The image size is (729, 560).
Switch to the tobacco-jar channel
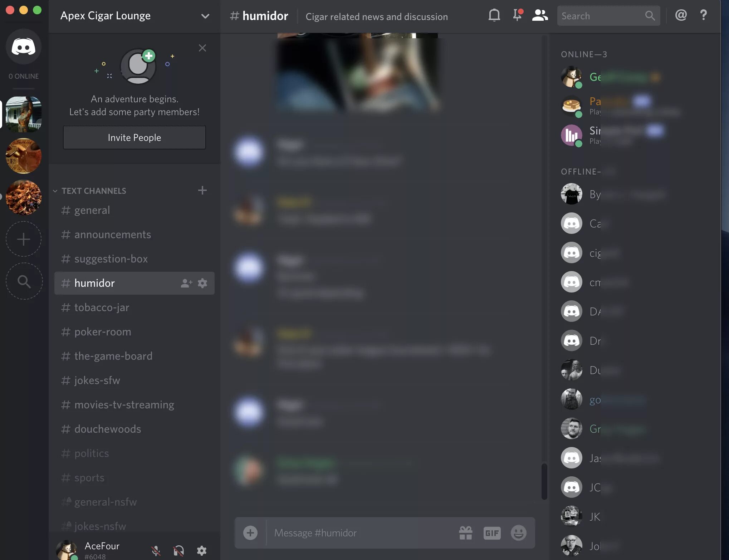click(x=102, y=308)
